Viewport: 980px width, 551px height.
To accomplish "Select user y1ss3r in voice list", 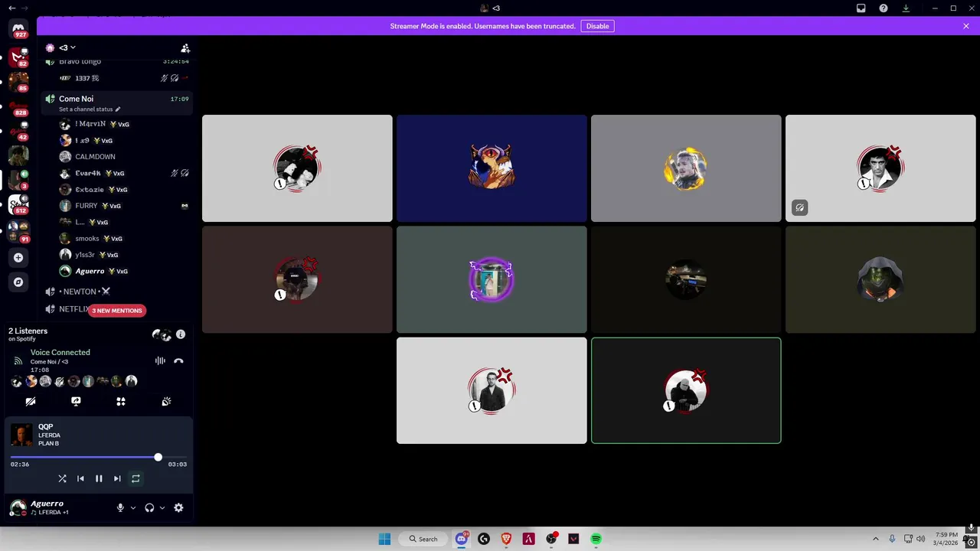I will pyautogui.click(x=116, y=255).
